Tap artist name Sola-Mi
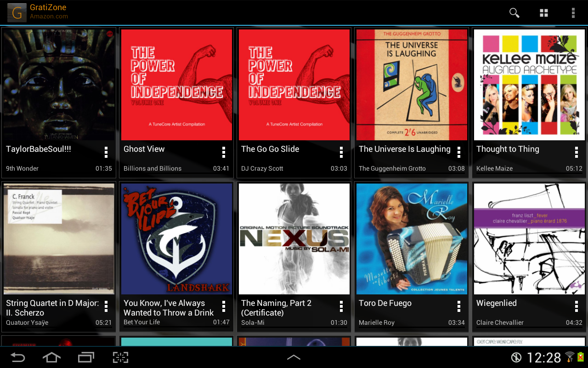This screenshot has height=368, width=588. 253,322
